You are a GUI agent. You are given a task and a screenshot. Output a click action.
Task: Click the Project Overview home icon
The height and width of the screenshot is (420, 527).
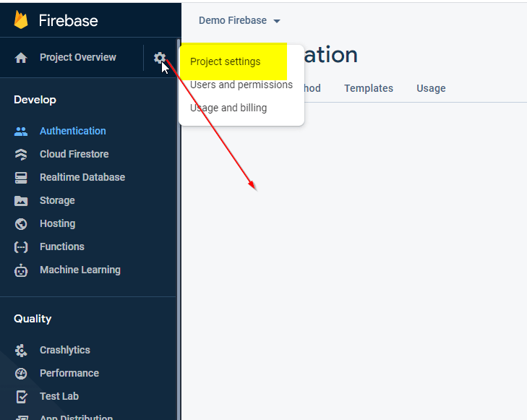coord(21,57)
